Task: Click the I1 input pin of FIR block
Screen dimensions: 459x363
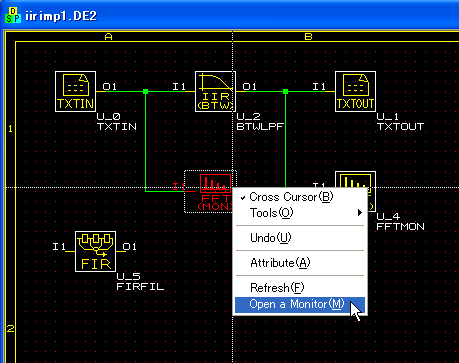Action: (59, 247)
